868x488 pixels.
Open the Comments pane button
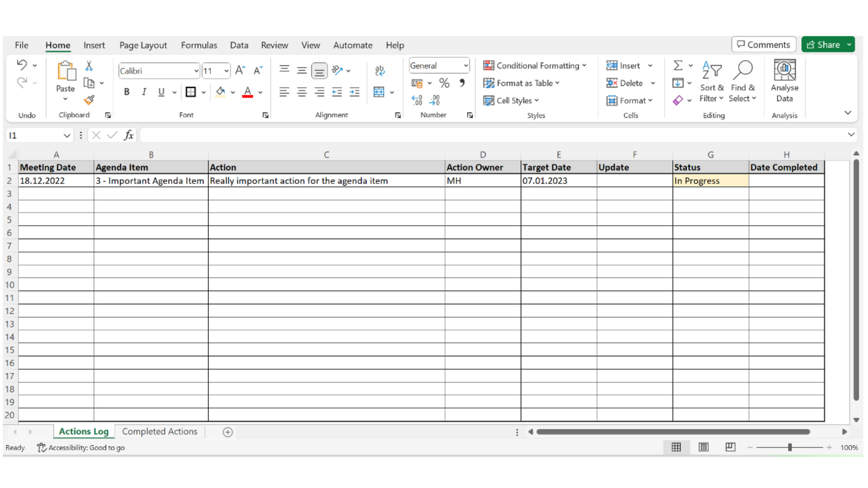tap(764, 45)
